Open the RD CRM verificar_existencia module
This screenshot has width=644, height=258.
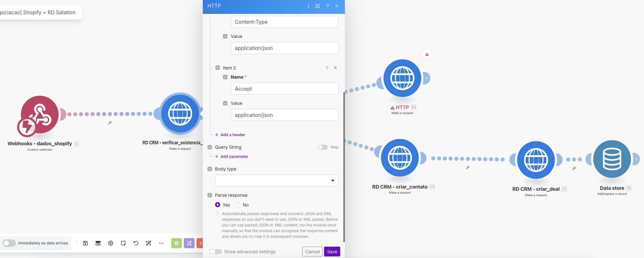(x=180, y=114)
